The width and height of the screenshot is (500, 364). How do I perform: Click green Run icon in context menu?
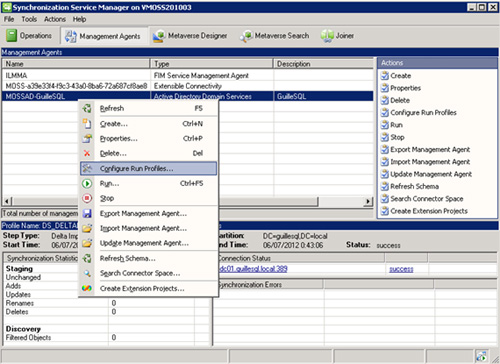tap(87, 183)
